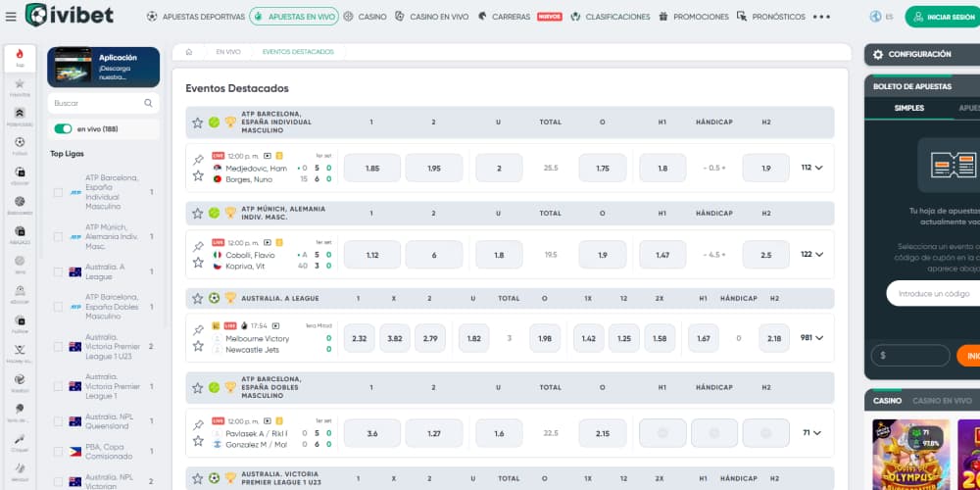Image resolution: width=980 pixels, height=490 pixels.
Task: Click the search magnifier icon
Action: click(x=148, y=103)
